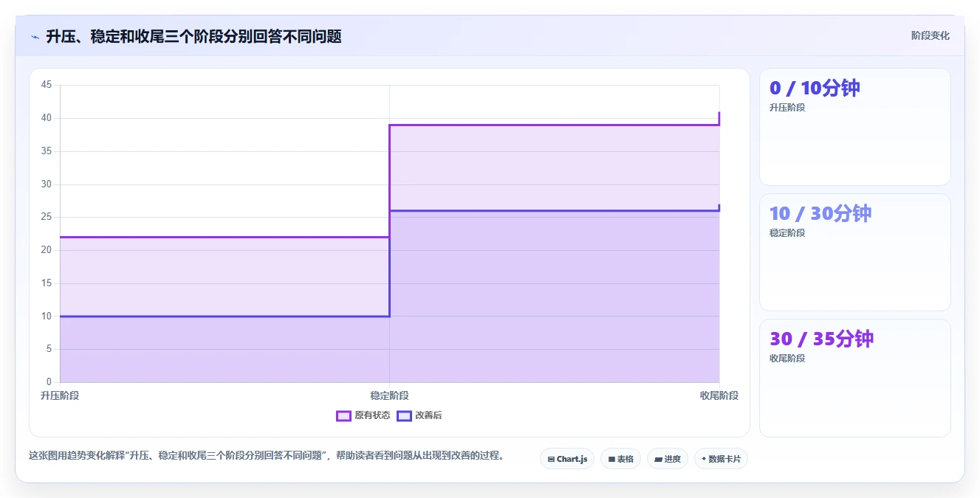Click the 0 / 10分钟 value text
Viewport: 980px width, 498px height.
click(815, 88)
